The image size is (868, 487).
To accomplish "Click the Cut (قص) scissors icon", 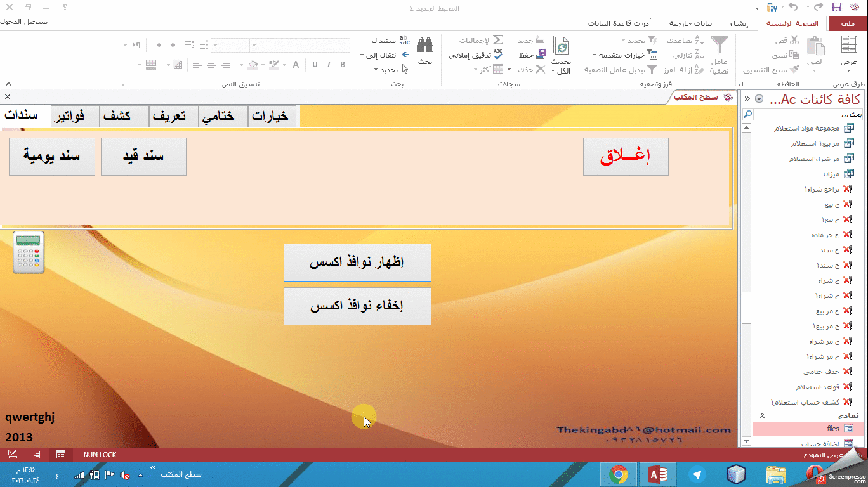I will click(794, 41).
